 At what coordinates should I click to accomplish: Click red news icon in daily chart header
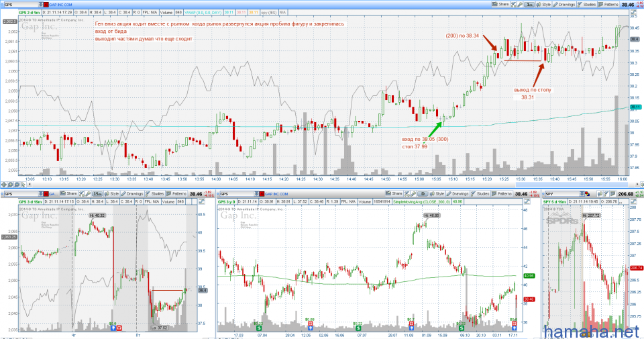pyautogui.click(x=262, y=194)
